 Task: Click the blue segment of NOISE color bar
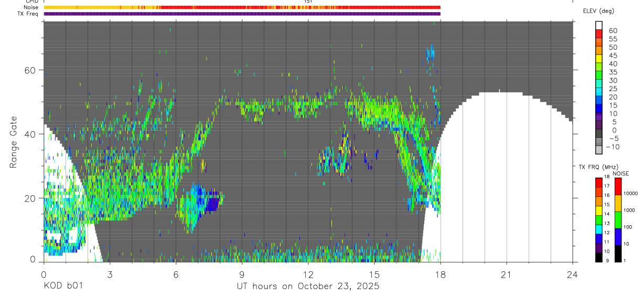click(618, 237)
